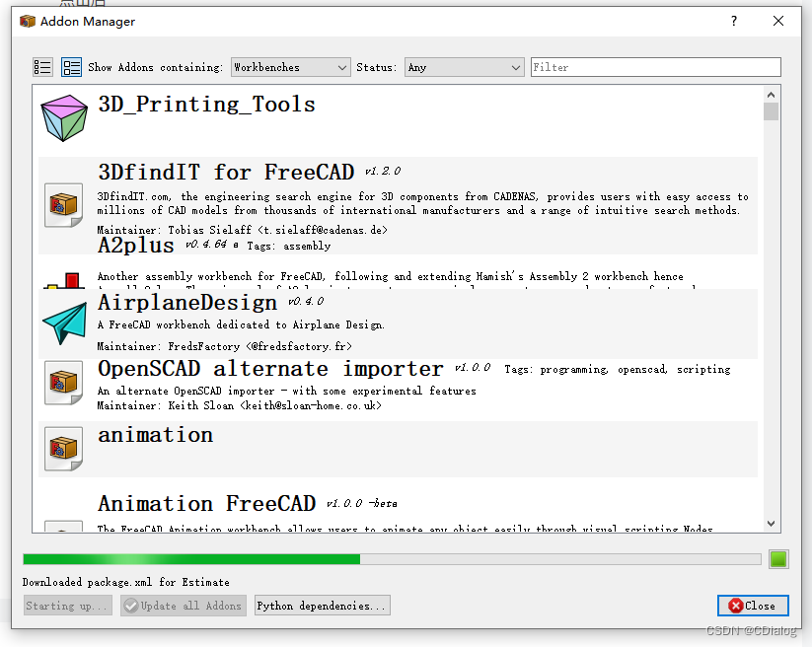
Task: Click the 3DfindIT for FreeCAD package icon
Action: 64,205
